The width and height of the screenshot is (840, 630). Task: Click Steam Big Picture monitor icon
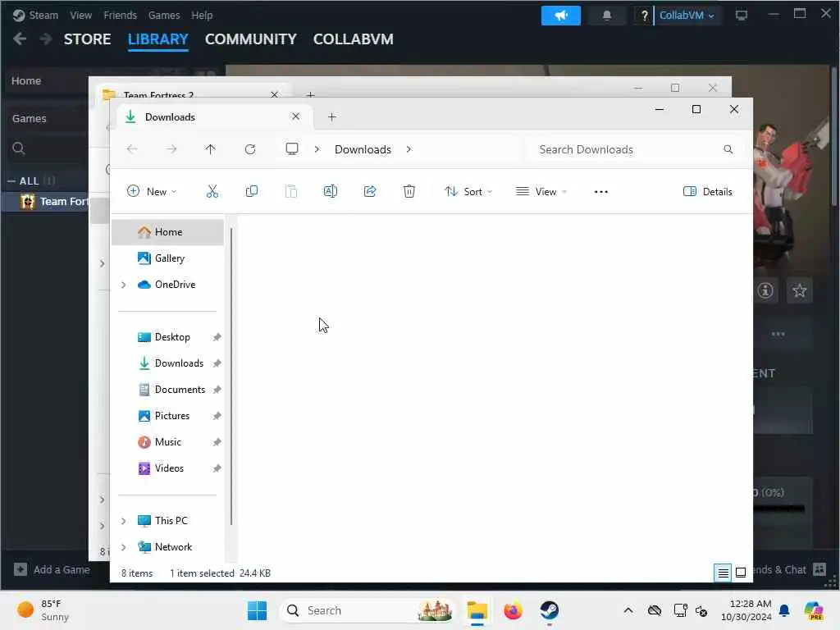click(x=742, y=16)
